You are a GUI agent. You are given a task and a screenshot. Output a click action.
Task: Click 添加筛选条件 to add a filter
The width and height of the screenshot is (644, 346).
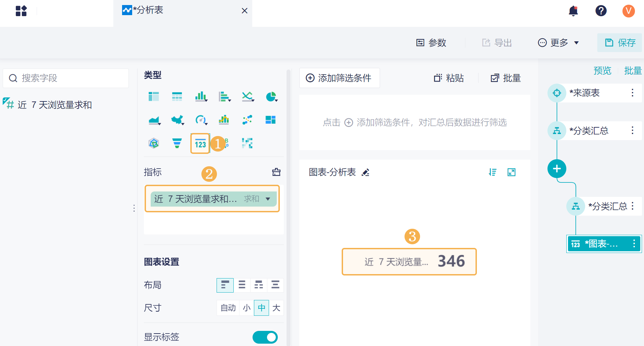pos(339,78)
